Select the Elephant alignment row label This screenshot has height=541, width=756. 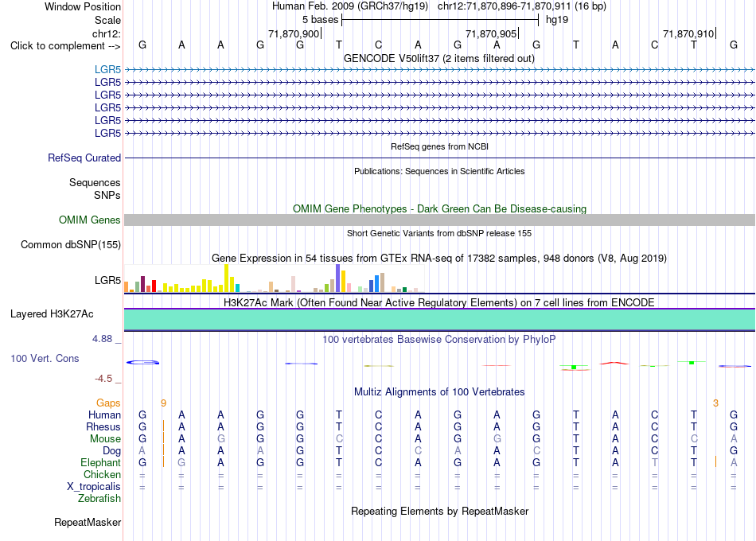(x=101, y=463)
